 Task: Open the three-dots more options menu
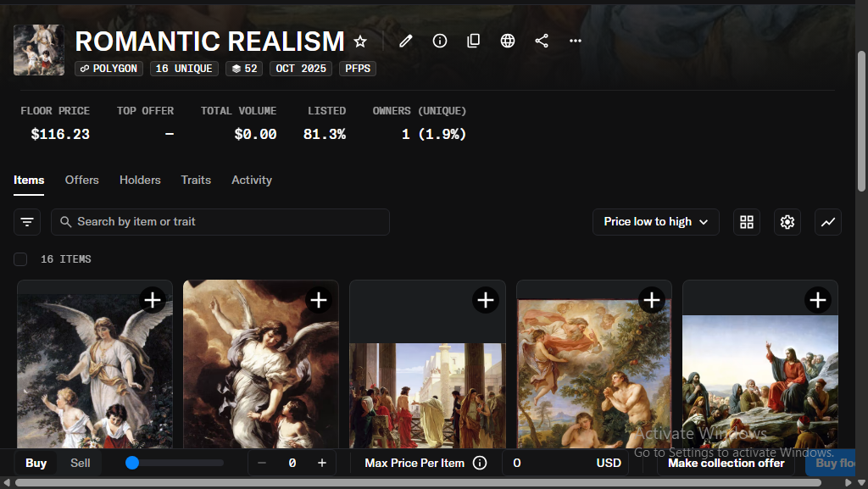pos(576,41)
